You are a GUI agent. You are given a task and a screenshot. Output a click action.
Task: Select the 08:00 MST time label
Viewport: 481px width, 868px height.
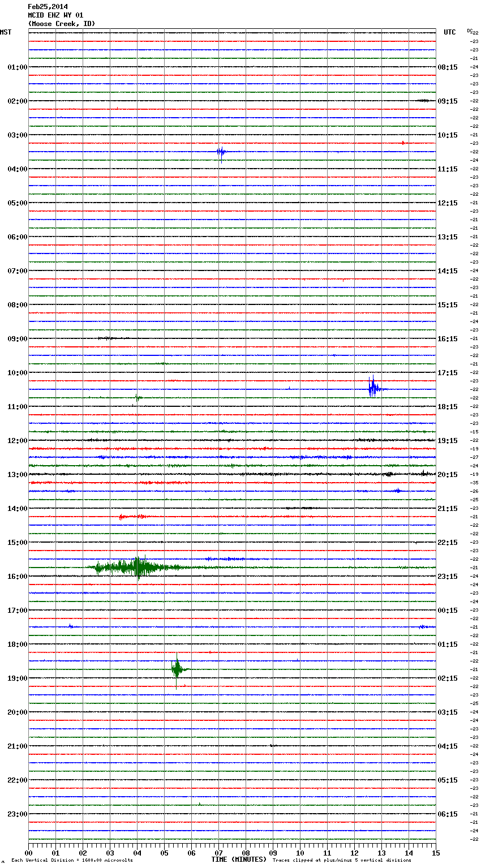tap(17, 305)
